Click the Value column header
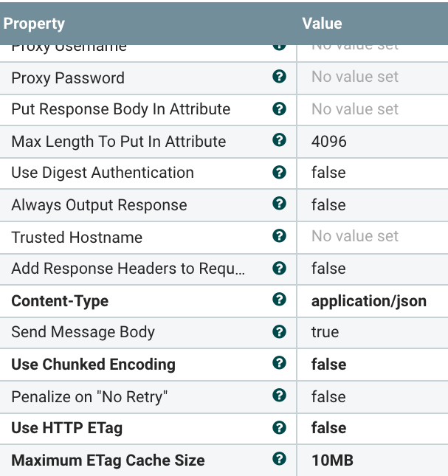Viewport: 448px width, 476px height. 322,24
